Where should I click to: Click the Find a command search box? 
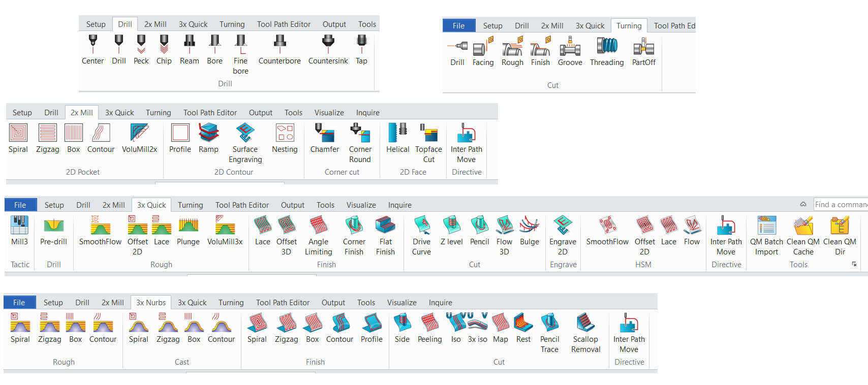841,205
